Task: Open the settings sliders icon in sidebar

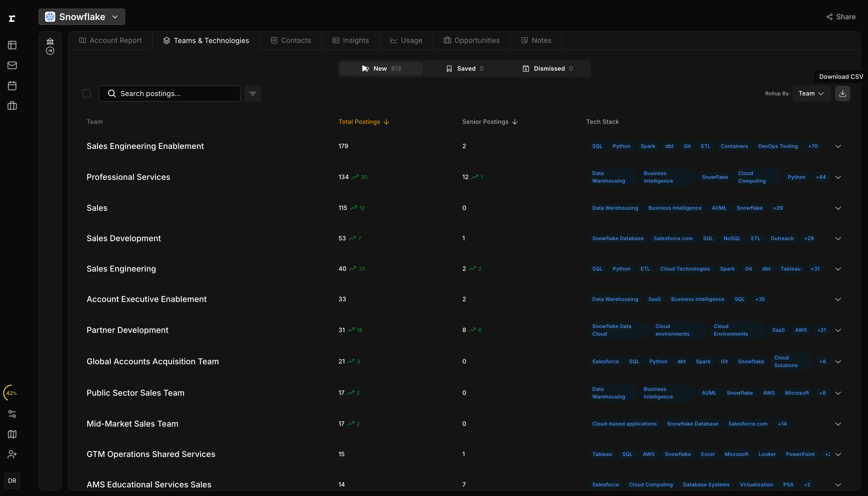Action: pos(12,414)
